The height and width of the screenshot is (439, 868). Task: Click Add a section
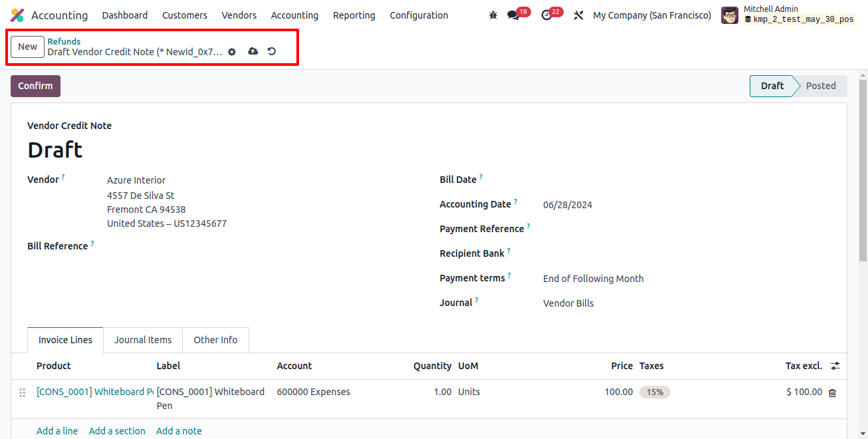coord(117,431)
